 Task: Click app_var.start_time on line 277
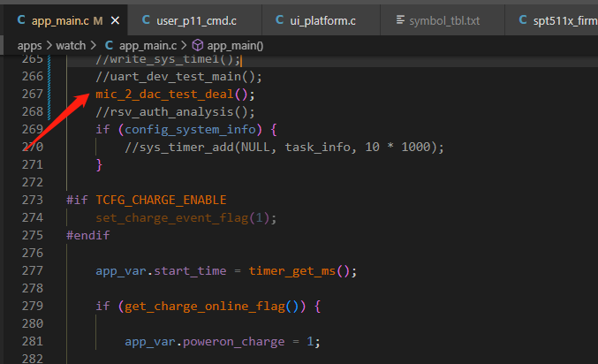[161, 271]
